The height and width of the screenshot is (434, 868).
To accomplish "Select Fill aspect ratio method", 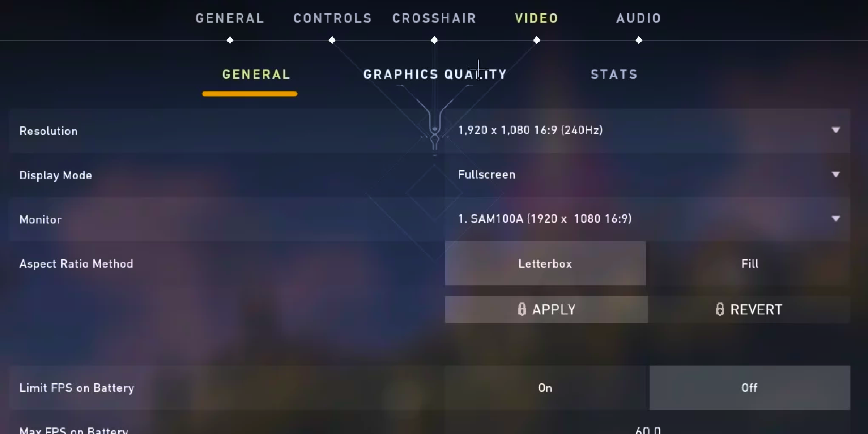I will (x=749, y=263).
